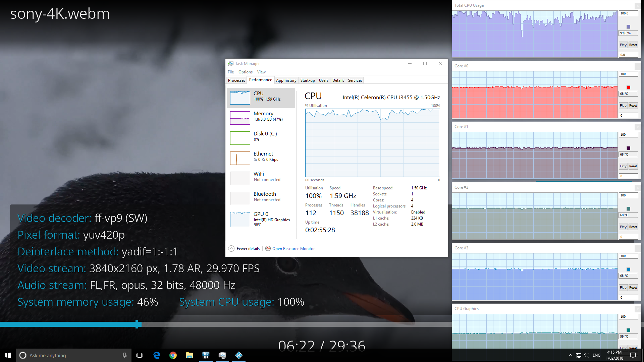The height and width of the screenshot is (362, 644).
Task: Switch to the Processes tab
Action: (x=236, y=80)
